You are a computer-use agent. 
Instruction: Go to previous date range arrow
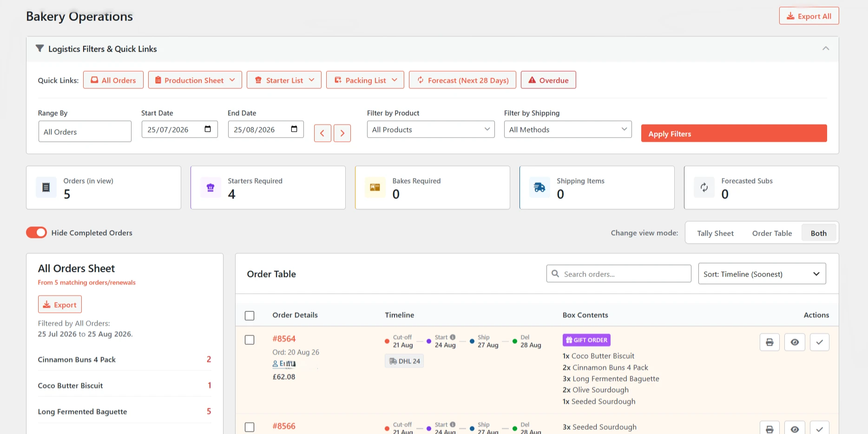322,133
